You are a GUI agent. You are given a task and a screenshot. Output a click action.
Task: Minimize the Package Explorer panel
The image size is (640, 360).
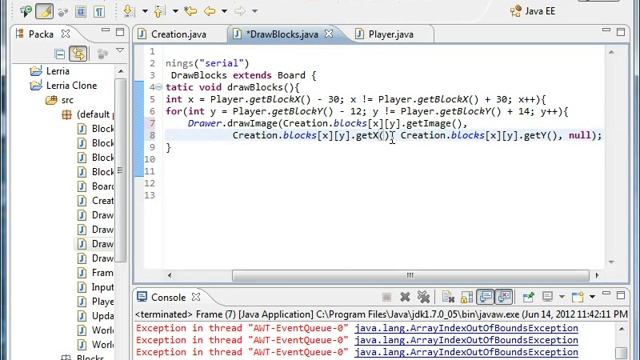pyautogui.click(x=105, y=30)
